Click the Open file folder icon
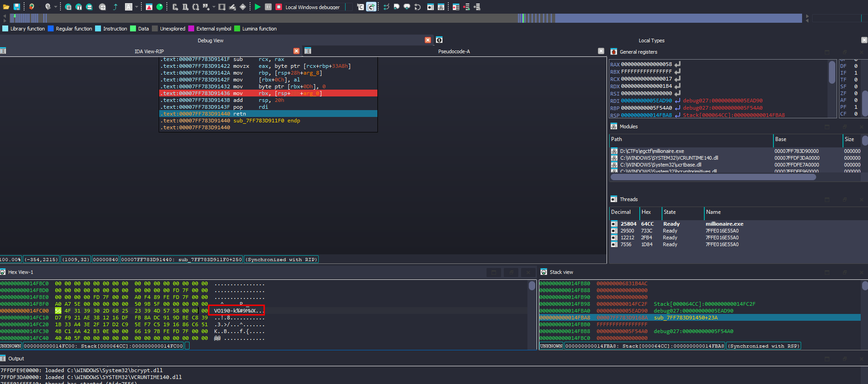Image resolution: width=868 pixels, height=384 pixels. click(6, 7)
